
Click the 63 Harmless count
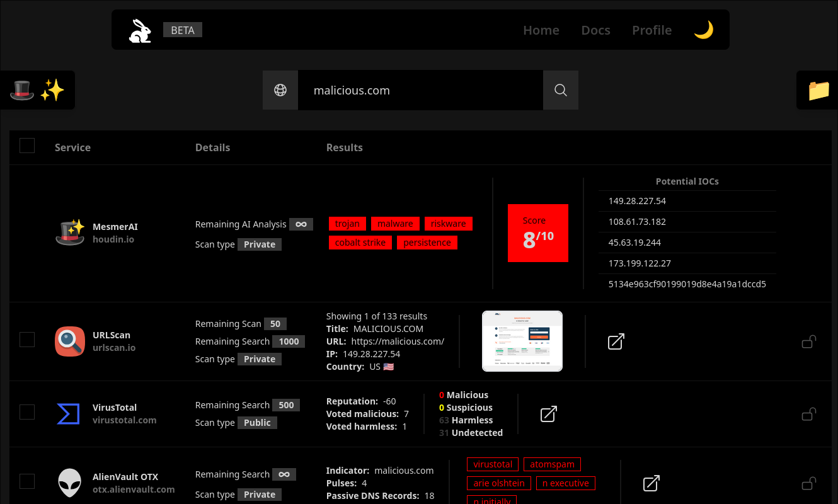tap(466, 420)
